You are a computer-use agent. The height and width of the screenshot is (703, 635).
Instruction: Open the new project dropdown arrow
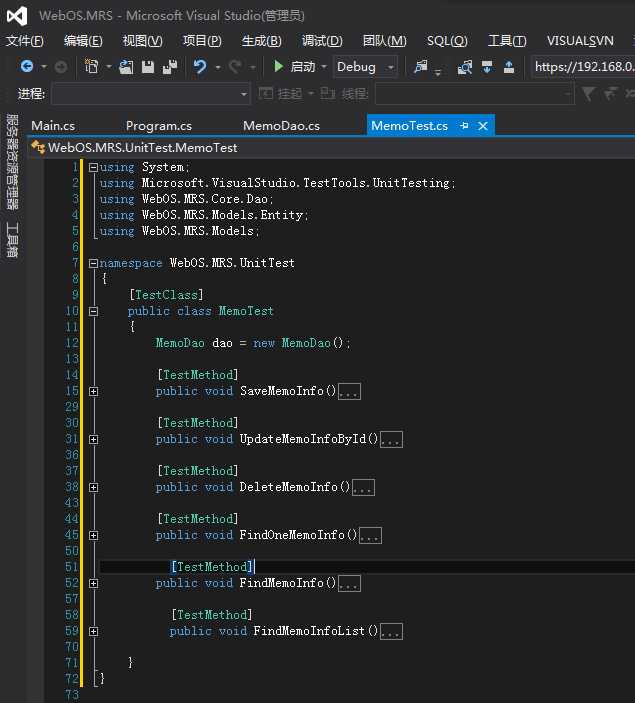[109, 67]
